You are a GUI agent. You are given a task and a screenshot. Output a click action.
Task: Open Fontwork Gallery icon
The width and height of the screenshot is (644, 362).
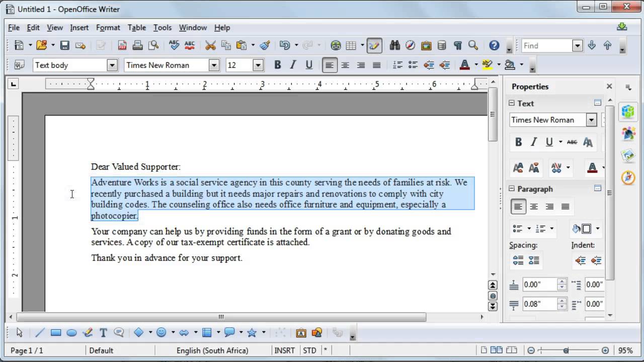click(x=301, y=332)
